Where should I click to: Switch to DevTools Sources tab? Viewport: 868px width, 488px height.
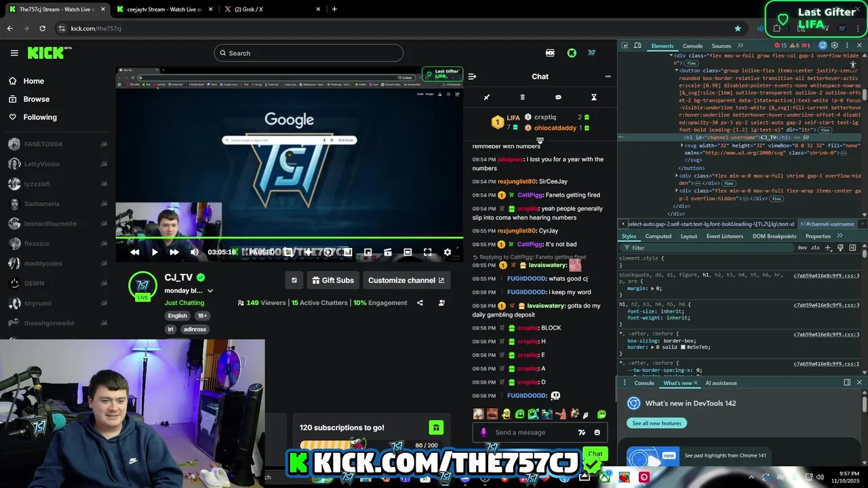[x=721, y=45]
